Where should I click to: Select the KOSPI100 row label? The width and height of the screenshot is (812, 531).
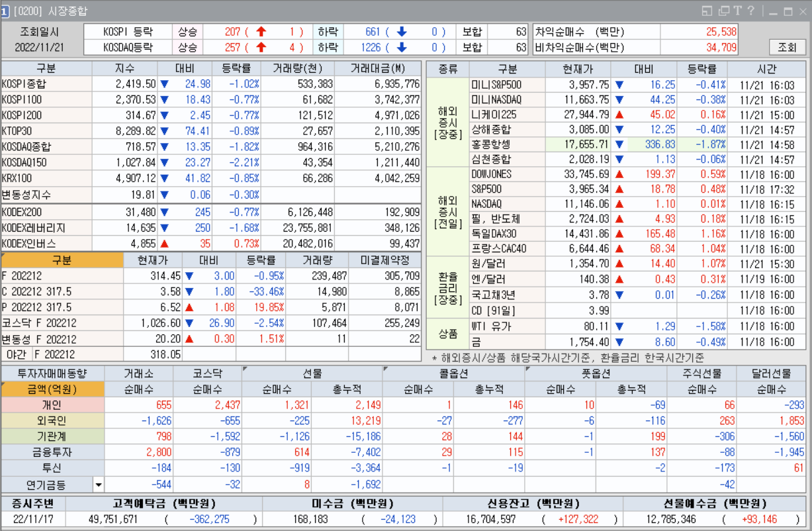click(46, 99)
